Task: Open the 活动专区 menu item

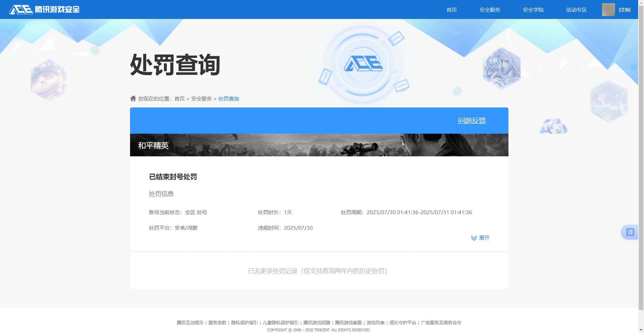Action: tap(576, 10)
